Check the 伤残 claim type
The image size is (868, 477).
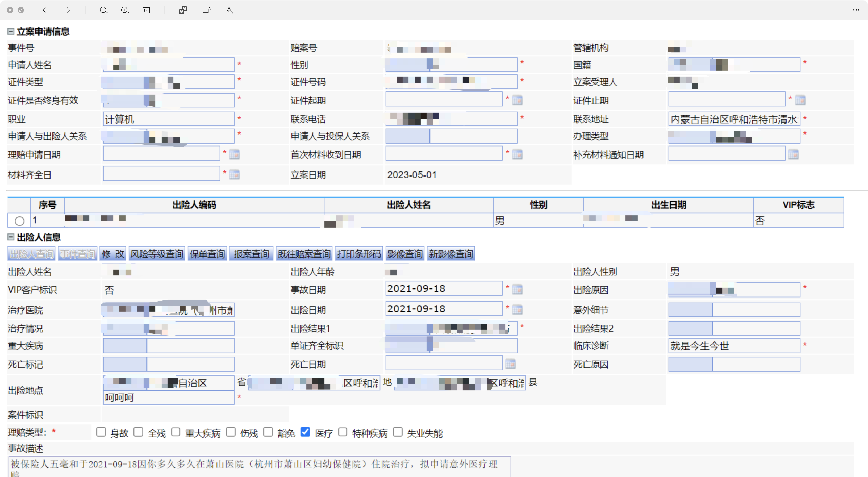(231, 432)
